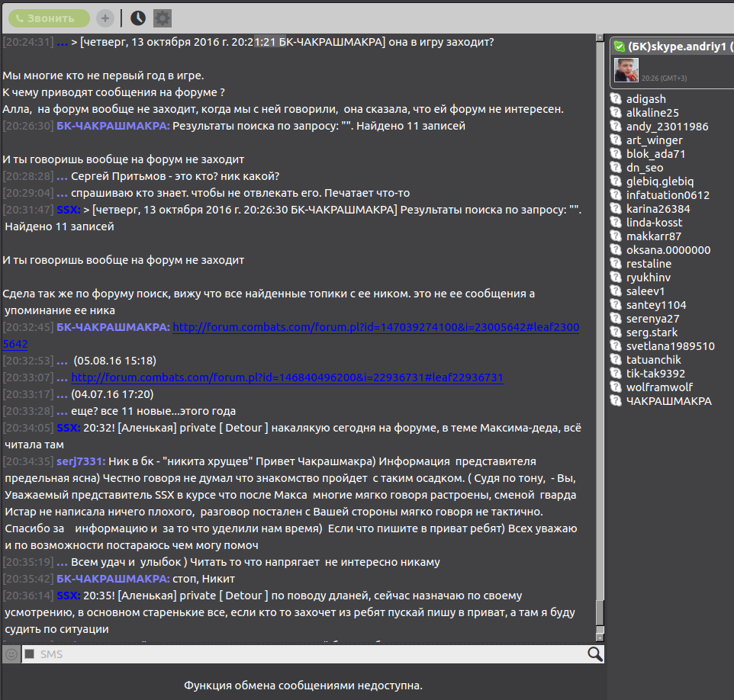Select participant name adigash
This screenshot has height=700, width=734.
(646, 99)
